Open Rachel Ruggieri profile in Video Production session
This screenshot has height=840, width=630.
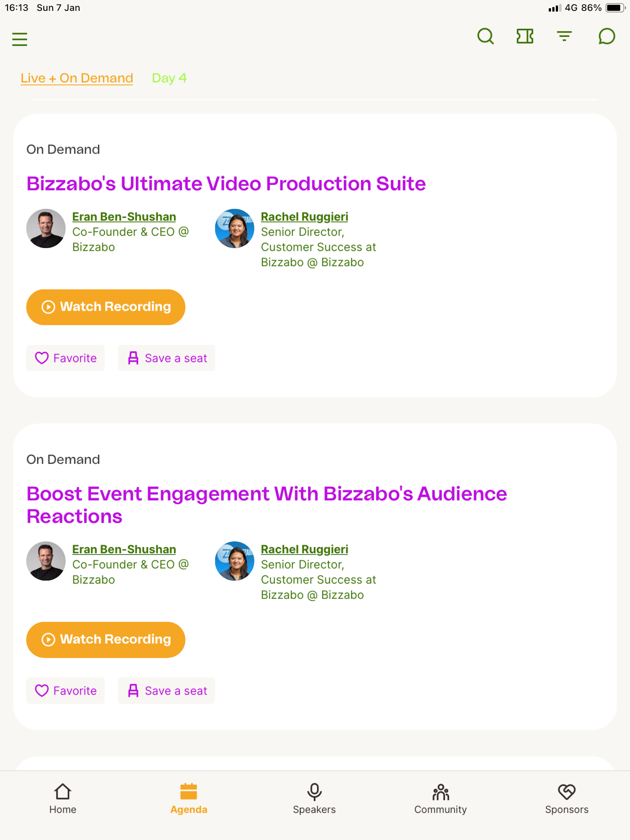(304, 217)
